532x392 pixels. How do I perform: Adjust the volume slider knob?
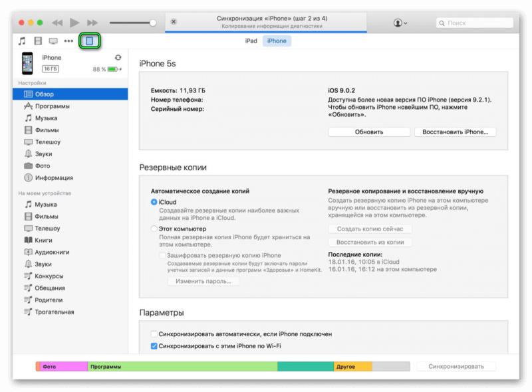click(153, 23)
